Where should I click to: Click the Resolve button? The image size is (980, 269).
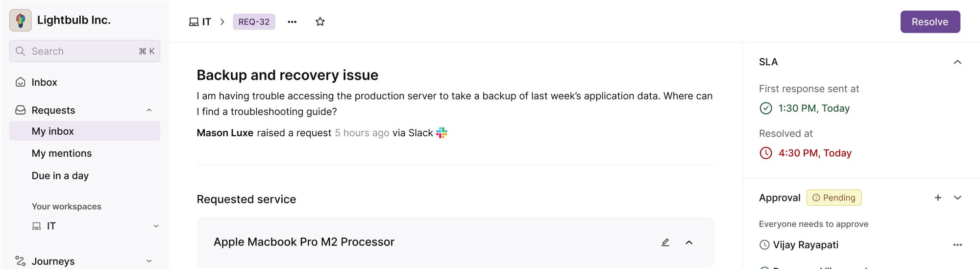coord(930,22)
